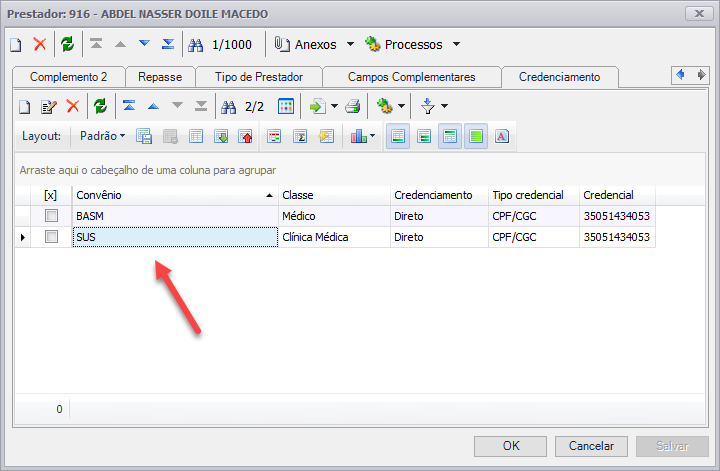Jump to first grid row
Viewport: 720px width, 471px height.
pyautogui.click(x=129, y=107)
